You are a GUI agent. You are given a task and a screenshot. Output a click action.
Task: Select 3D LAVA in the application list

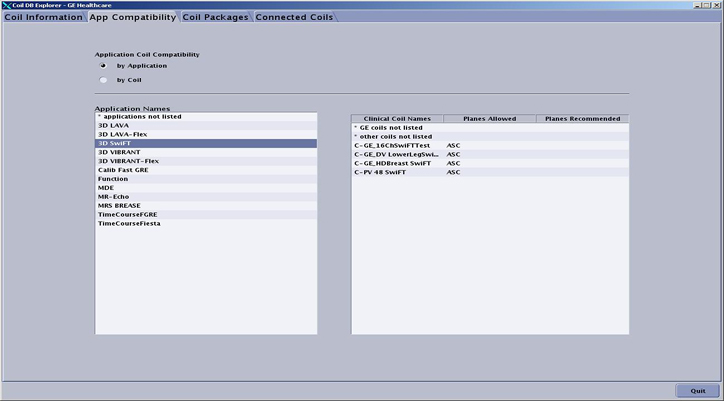pos(113,125)
